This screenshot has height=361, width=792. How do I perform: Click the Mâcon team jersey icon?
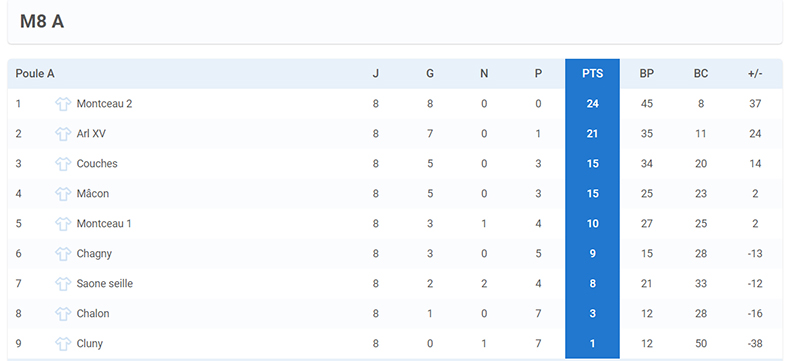63,193
